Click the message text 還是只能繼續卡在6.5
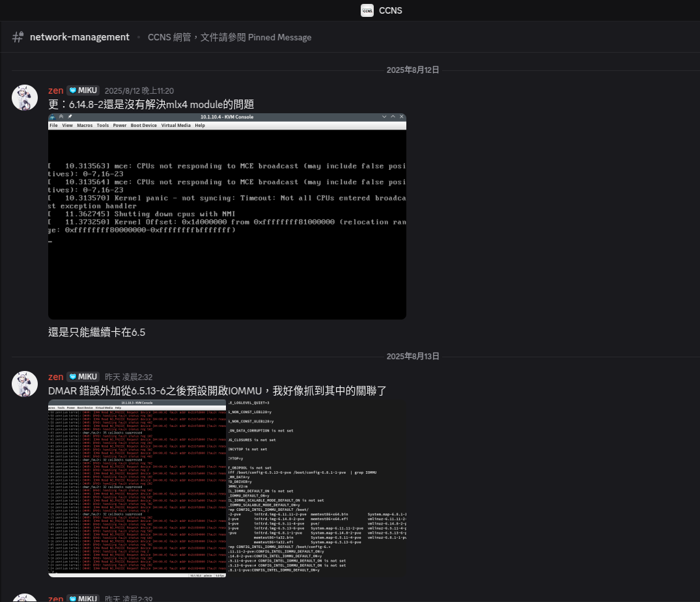The image size is (700, 602). (x=96, y=333)
